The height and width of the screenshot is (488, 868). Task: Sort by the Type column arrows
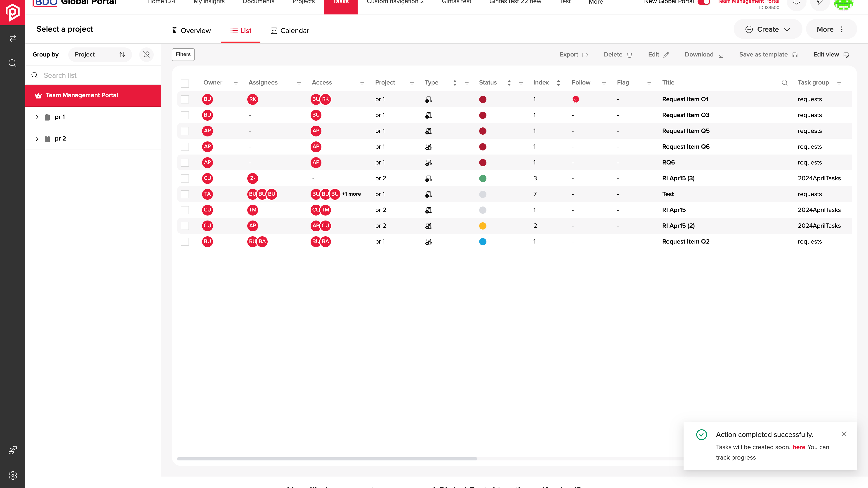(455, 83)
